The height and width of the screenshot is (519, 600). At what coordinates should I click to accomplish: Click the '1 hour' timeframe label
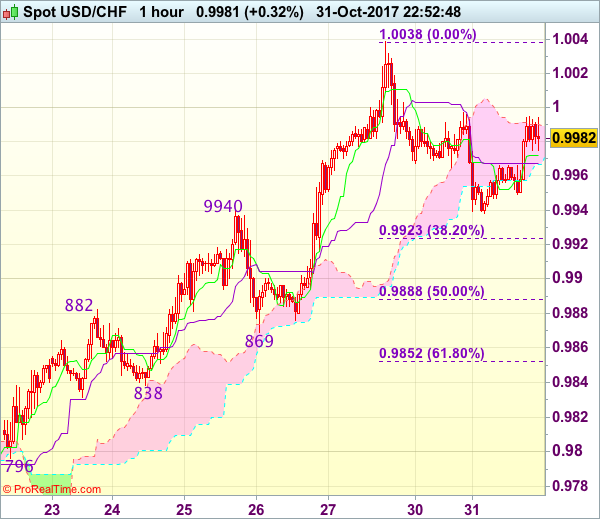pyautogui.click(x=161, y=12)
